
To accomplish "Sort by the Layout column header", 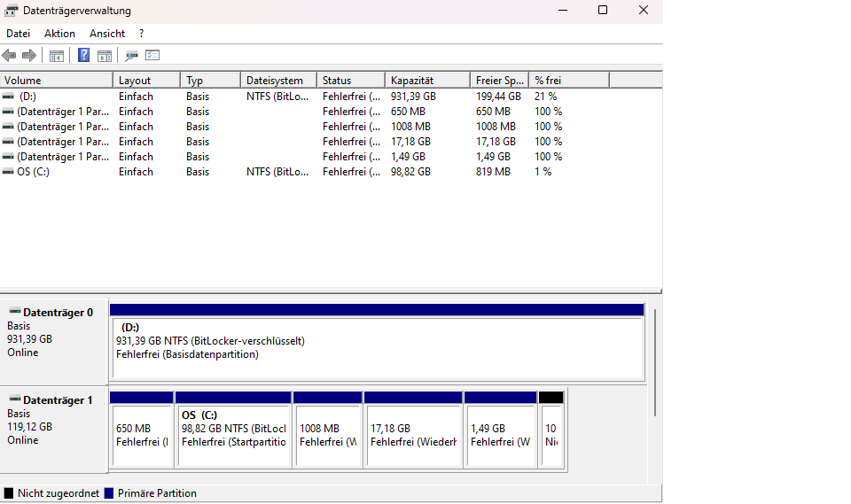I will 146,81.
